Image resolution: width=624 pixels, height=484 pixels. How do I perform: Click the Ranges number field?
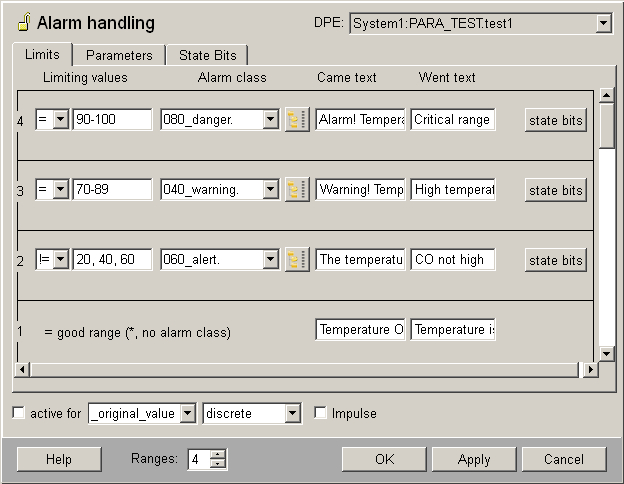200,459
